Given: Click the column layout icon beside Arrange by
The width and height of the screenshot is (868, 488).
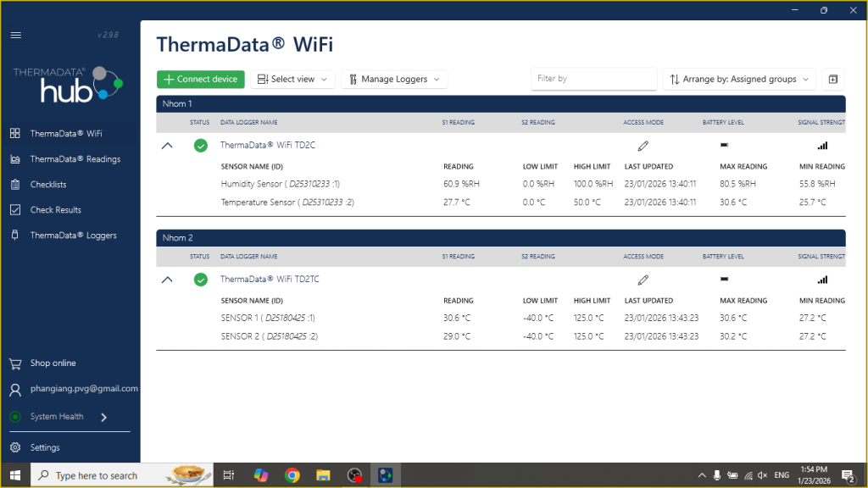Looking at the screenshot, I should (x=833, y=79).
